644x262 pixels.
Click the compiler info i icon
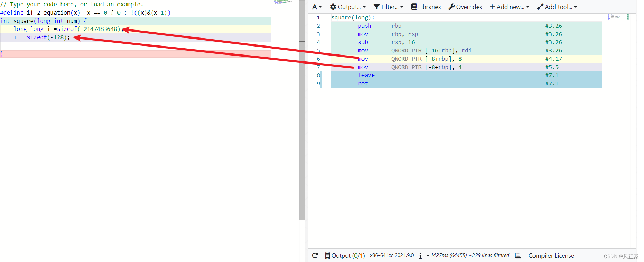coord(420,256)
